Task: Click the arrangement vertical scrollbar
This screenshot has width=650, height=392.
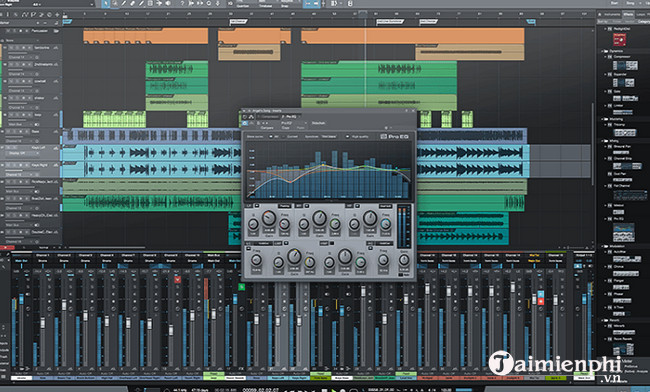Action: point(593,145)
